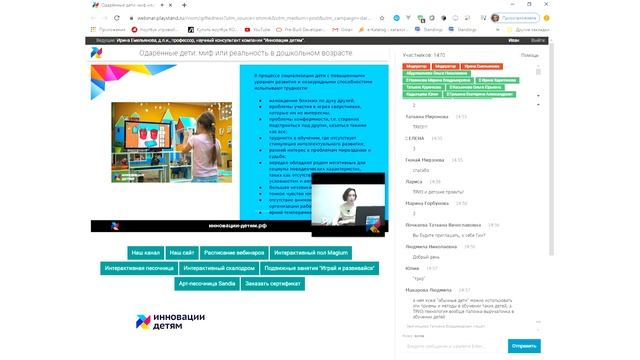
Task: Open the Pre-Built Developer bookmark
Action: (300, 30)
